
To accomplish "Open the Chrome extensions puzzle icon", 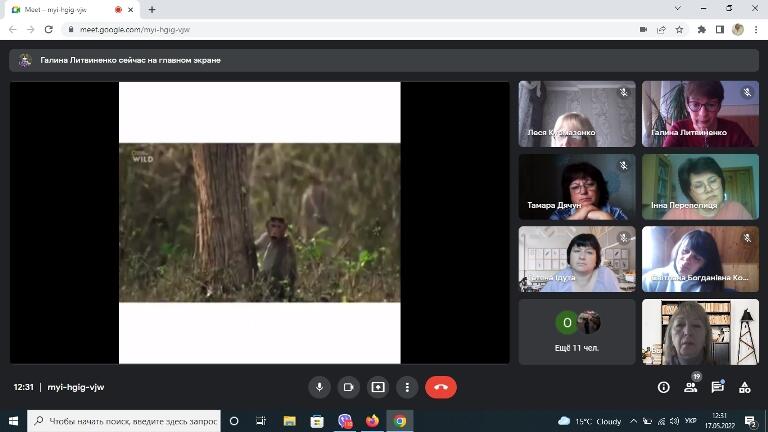I will click(701, 29).
